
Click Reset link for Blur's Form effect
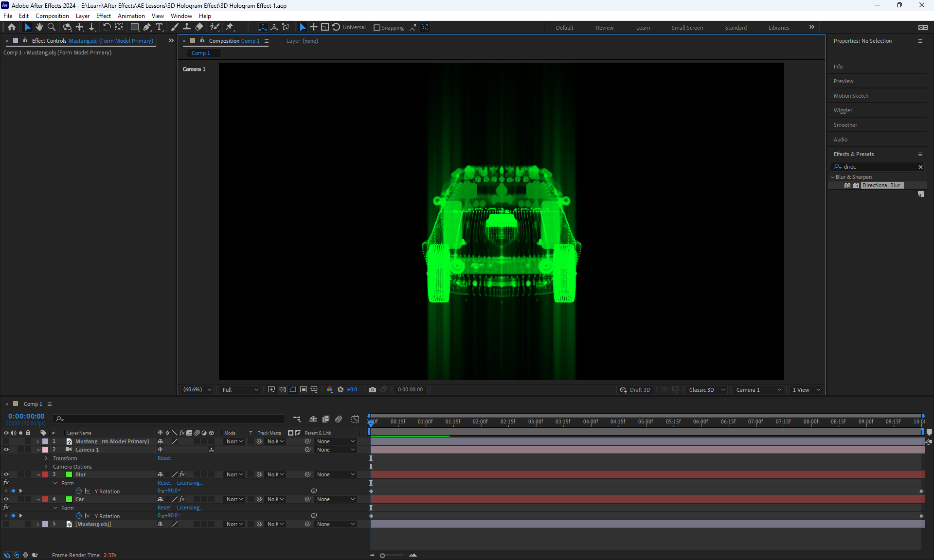(164, 483)
